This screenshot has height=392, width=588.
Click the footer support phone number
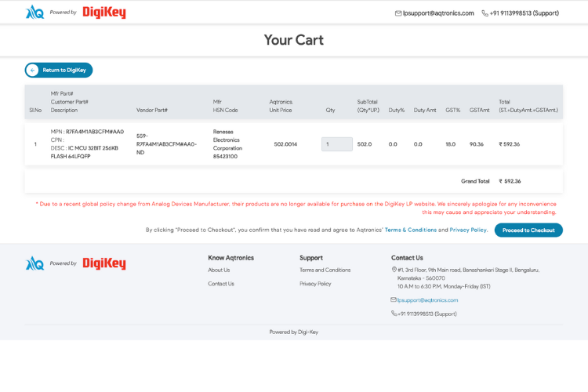tap(427, 314)
